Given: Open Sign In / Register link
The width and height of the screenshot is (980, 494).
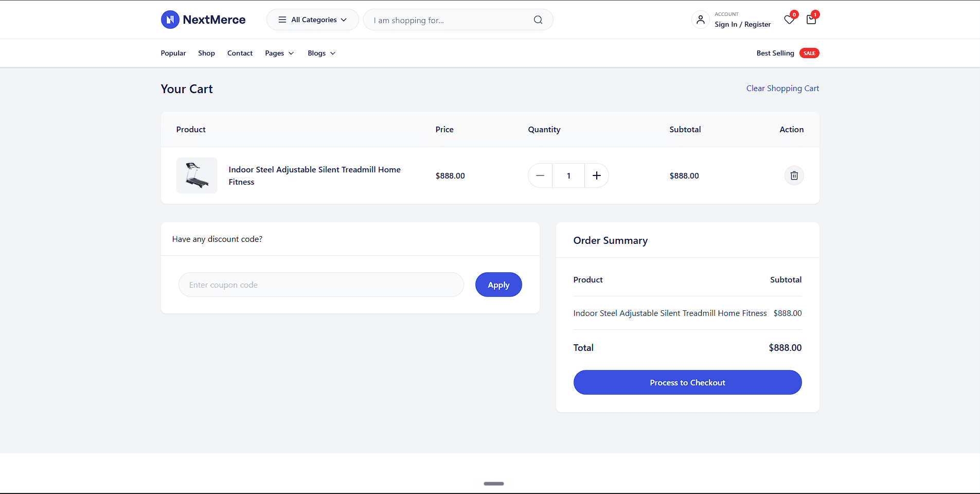Looking at the screenshot, I should tap(742, 24).
